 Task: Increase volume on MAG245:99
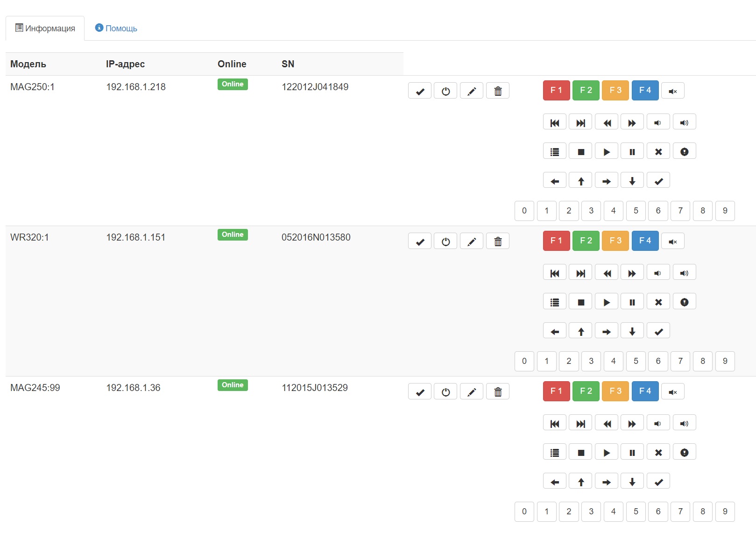[684, 424]
